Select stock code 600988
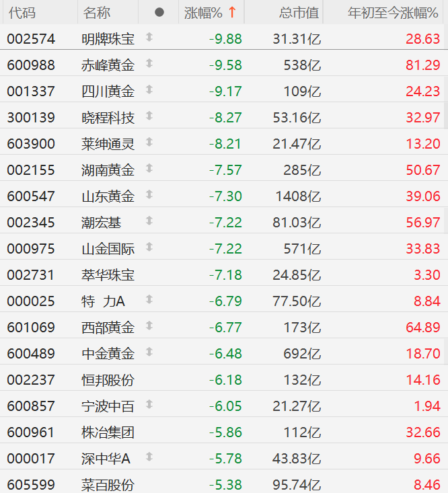The width and height of the screenshot is (448, 493). coord(31,65)
